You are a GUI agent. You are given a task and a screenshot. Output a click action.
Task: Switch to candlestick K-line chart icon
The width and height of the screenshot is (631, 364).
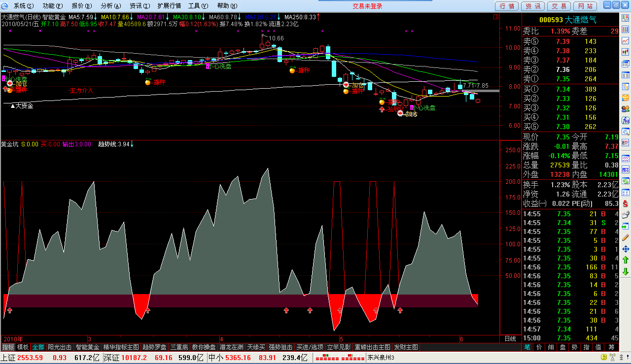(625, 52)
